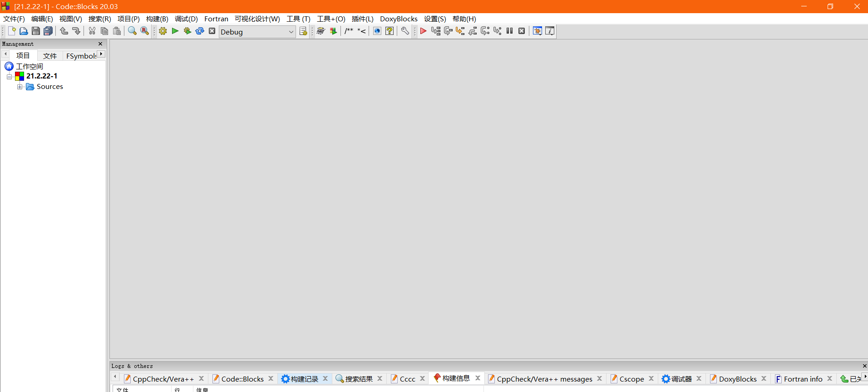Start debugging with the red play arrow
Viewport: 868px width, 392px height.
(x=423, y=31)
